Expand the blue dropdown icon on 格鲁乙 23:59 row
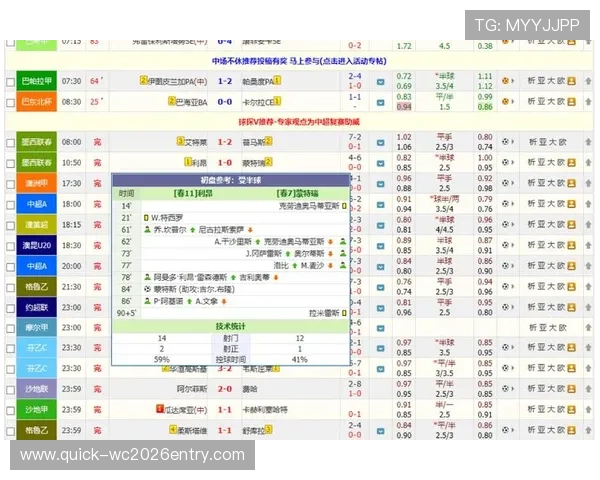Image resolution: width=600 pixels, height=480 pixels. pos(380,431)
